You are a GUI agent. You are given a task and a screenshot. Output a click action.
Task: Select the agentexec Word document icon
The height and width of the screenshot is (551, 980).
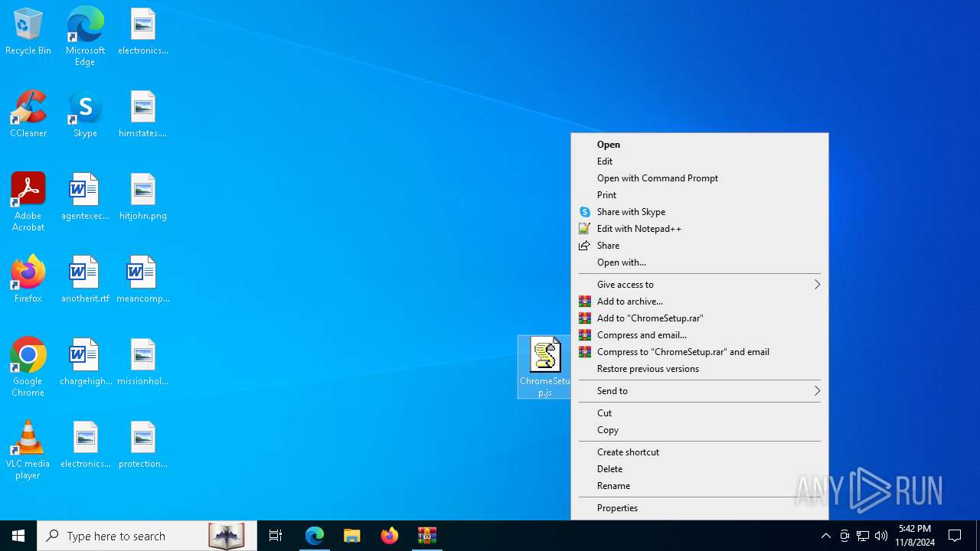click(x=85, y=197)
